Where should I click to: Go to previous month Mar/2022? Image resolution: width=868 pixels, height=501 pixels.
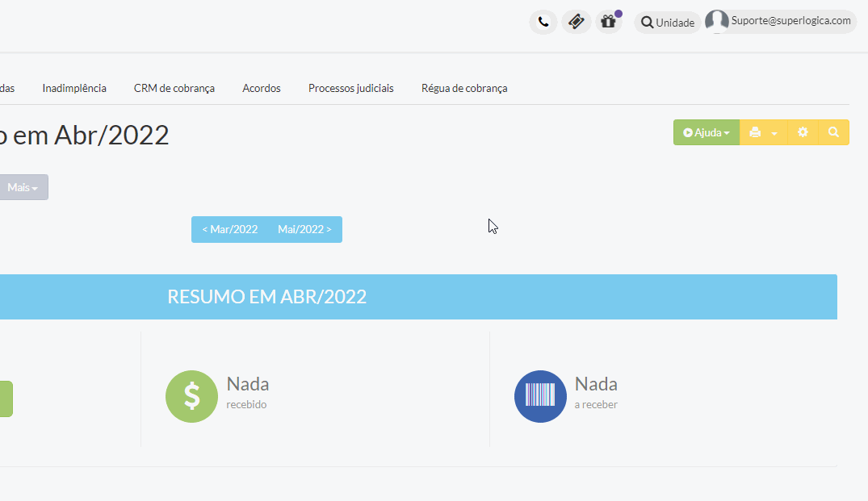230,229
